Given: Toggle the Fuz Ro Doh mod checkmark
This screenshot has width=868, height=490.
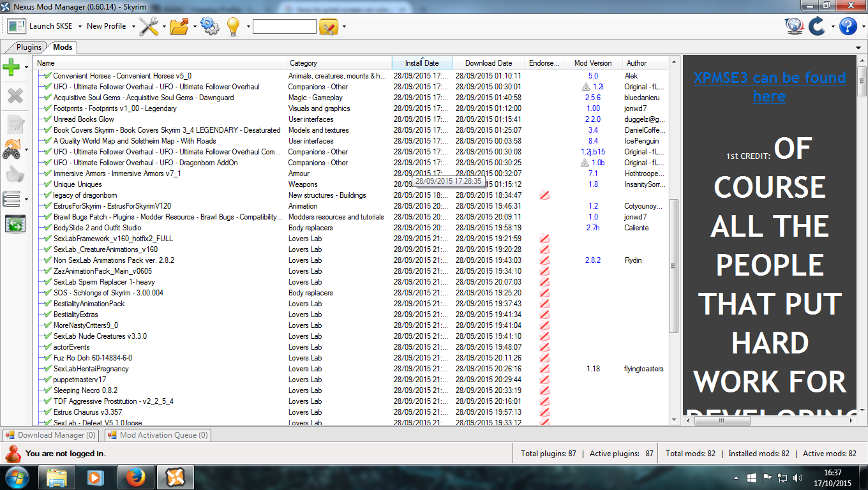Looking at the screenshot, I should click(x=47, y=358).
